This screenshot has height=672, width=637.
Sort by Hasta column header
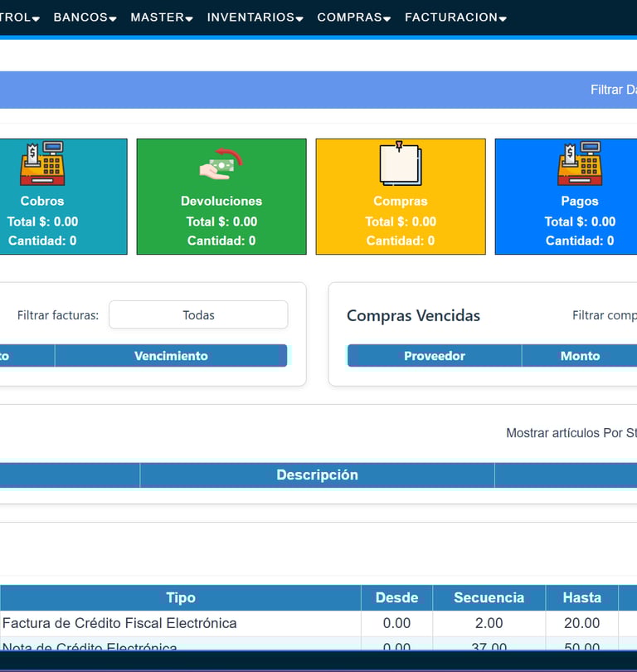click(x=581, y=597)
